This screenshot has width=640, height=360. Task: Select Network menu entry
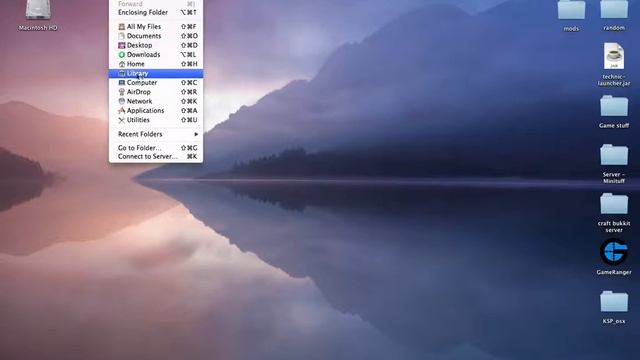[156, 101]
